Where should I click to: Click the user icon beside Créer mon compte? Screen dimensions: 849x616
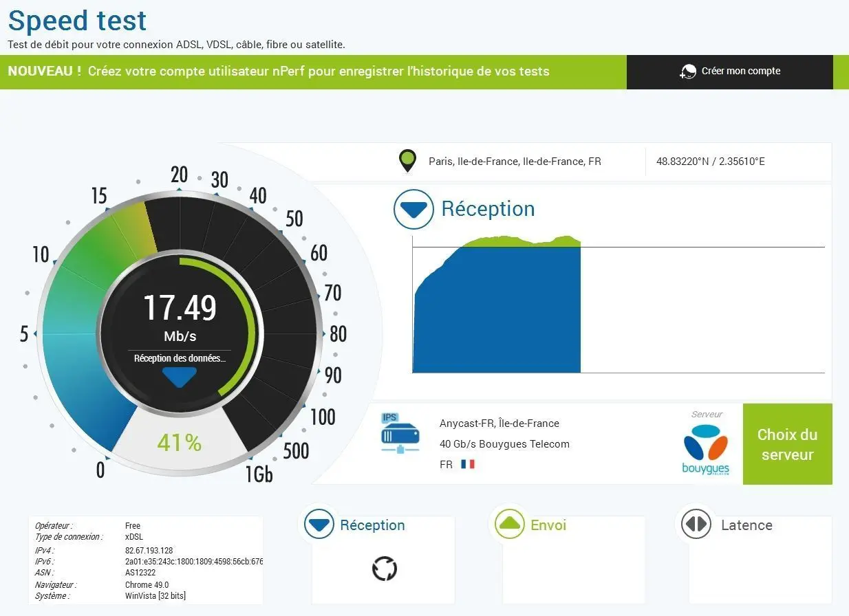[x=687, y=71]
